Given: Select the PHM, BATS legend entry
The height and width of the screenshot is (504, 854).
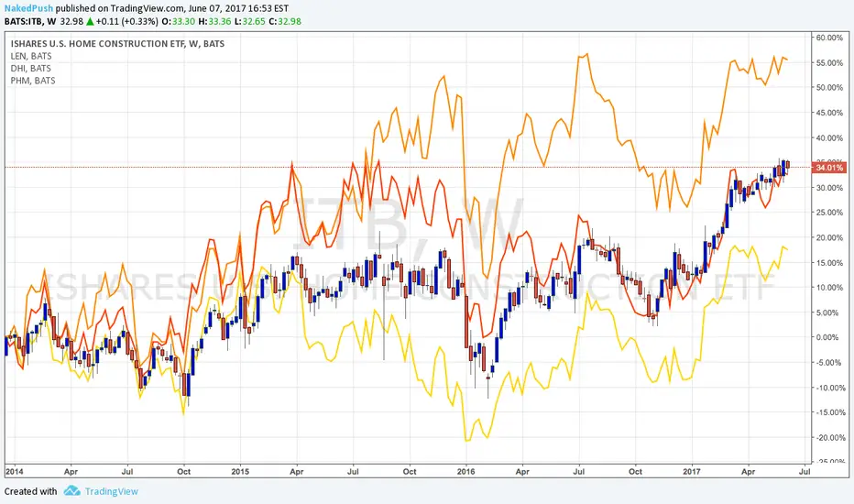Looking at the screenshot, I should [x=33, y=80].
